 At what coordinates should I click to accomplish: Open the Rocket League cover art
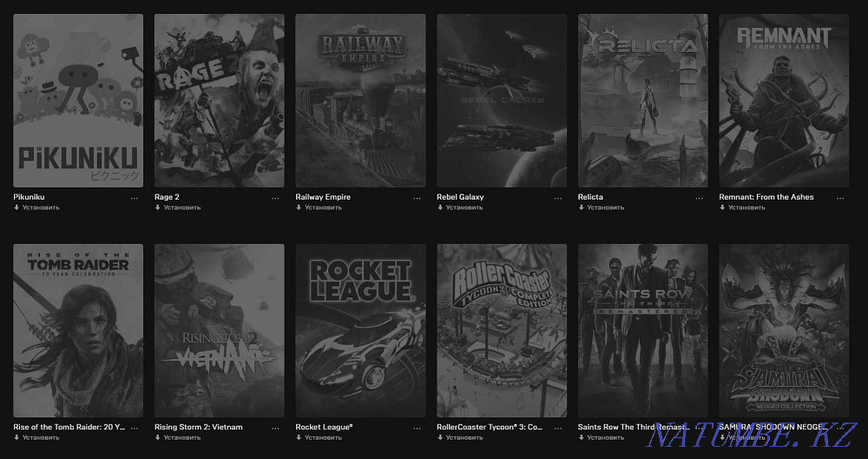360,331
